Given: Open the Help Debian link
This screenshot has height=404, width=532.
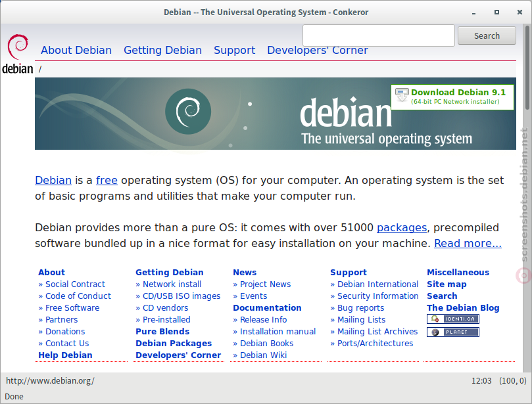Looking at the screenshot, I should 65,355.
